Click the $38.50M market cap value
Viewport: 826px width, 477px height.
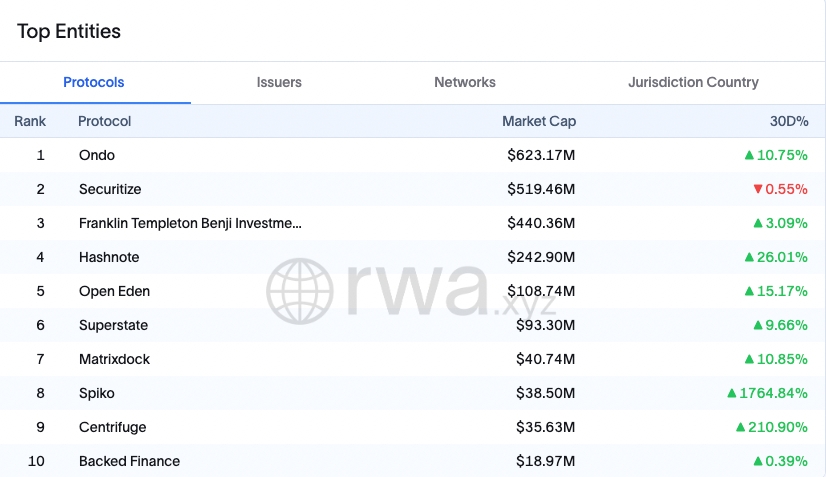tap(545, 393)
